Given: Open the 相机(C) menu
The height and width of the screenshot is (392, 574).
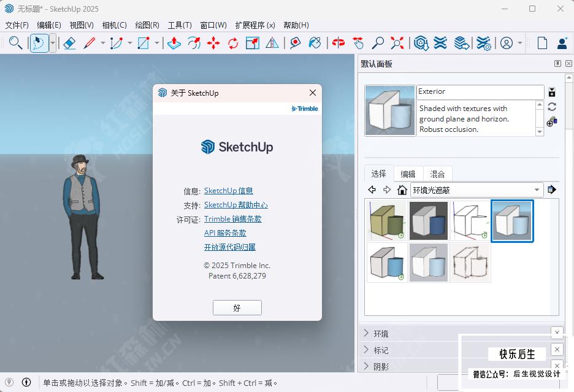Looking at the screenshot, I should pos(114,25).
